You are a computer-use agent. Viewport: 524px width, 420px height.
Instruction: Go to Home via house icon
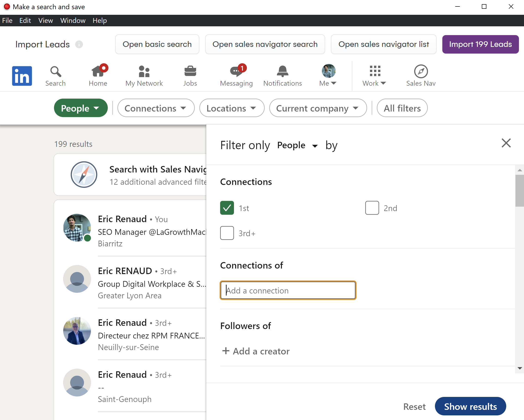98,72
